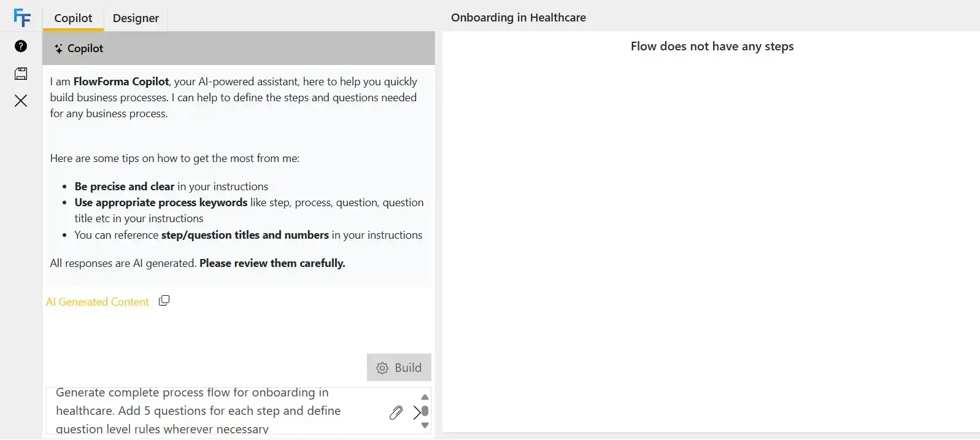Click the scrollbar thumb beside the prompt text

click(424, 411)
